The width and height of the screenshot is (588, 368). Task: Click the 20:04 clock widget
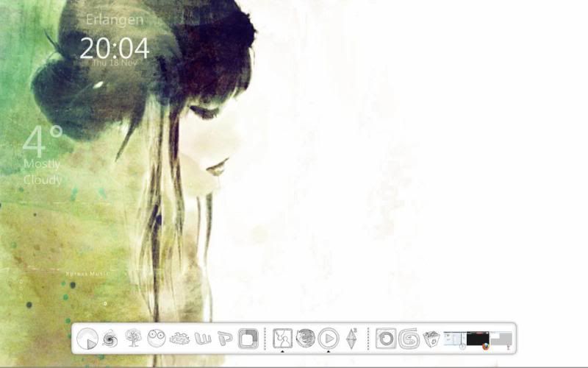tap(114, 49)
